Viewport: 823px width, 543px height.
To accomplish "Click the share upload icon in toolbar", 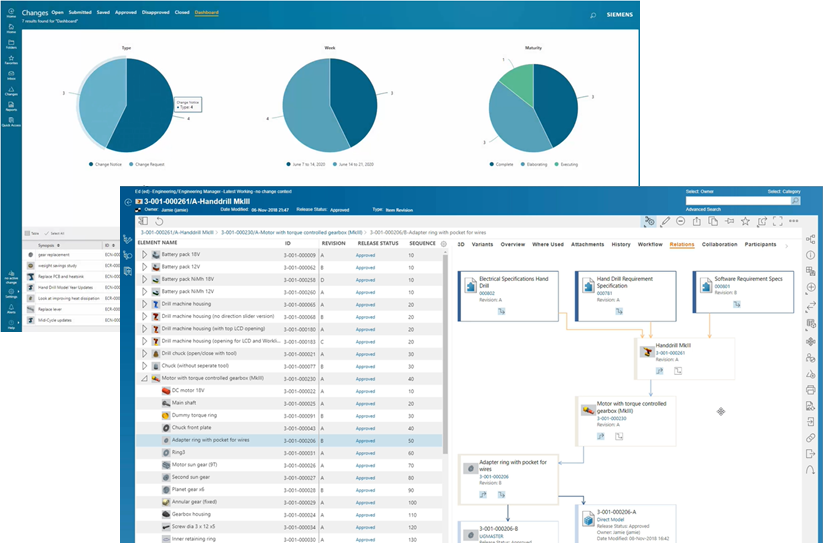I will coord(697,221).
